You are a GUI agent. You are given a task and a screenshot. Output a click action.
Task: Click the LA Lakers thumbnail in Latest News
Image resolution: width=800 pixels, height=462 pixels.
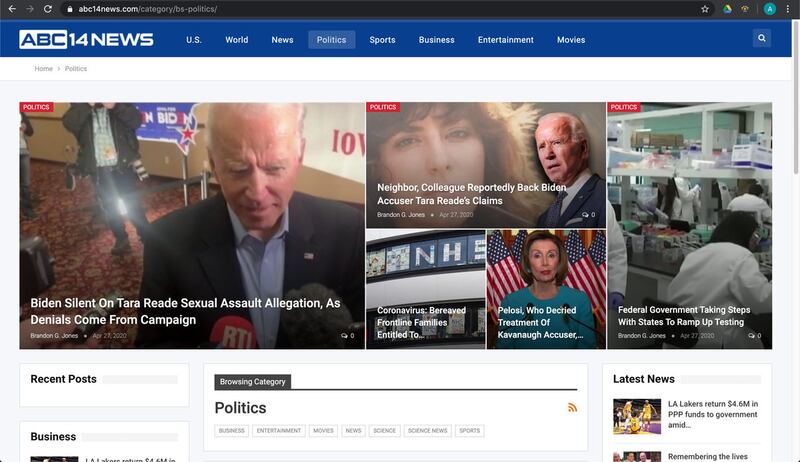637,417
